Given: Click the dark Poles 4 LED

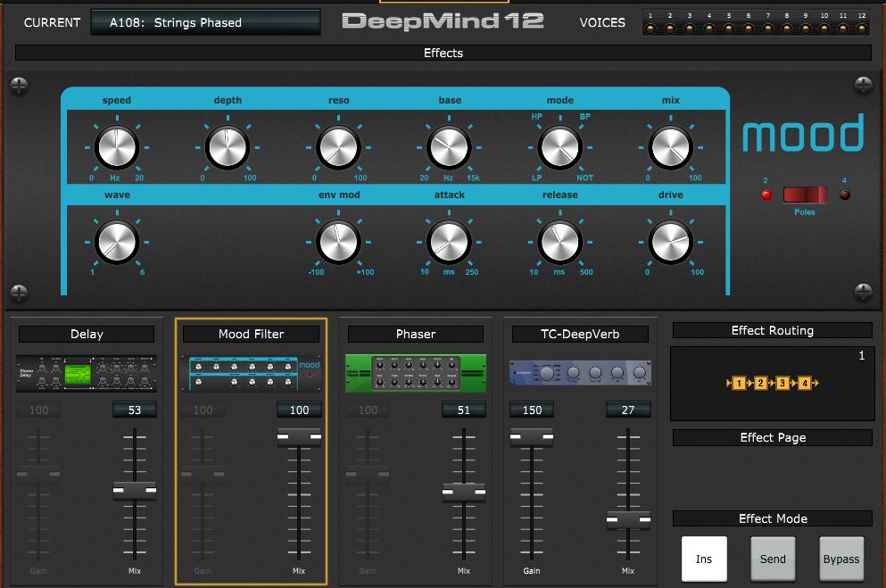Looking at the screenshot, I should coord(845,195).
